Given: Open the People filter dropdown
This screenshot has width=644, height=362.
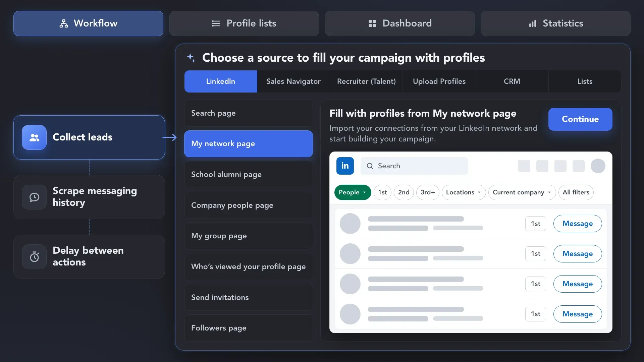Looking at the screenshot, I should click(x=353, y=192).
